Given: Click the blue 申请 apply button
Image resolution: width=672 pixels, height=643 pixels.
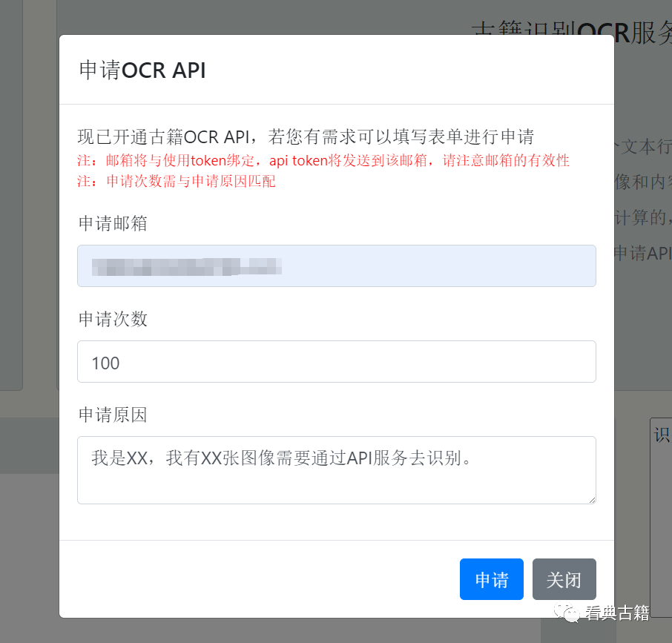Looking at the screenshot, I should click(x=491, y=579).
